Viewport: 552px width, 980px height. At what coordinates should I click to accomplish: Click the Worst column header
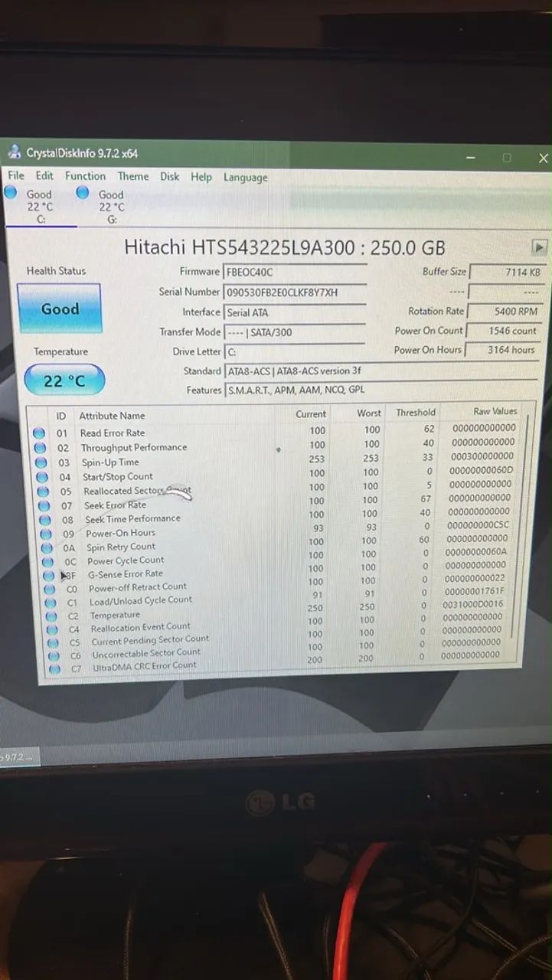369,413
